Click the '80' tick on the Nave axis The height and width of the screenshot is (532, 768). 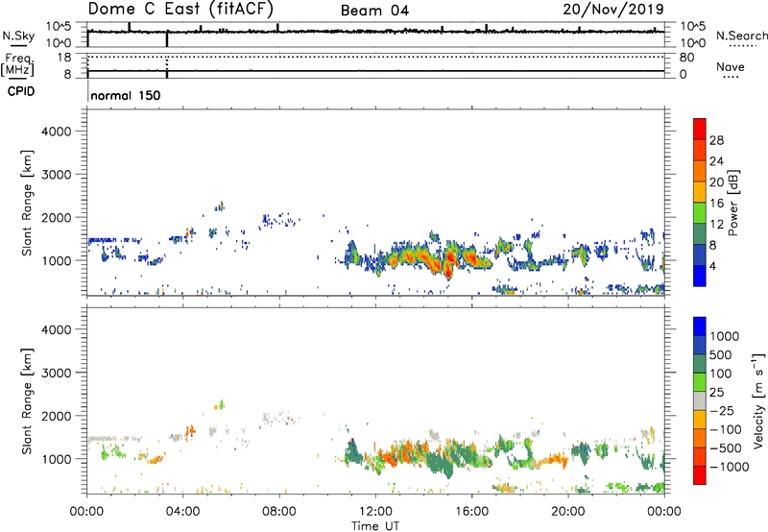coord(686,58)
